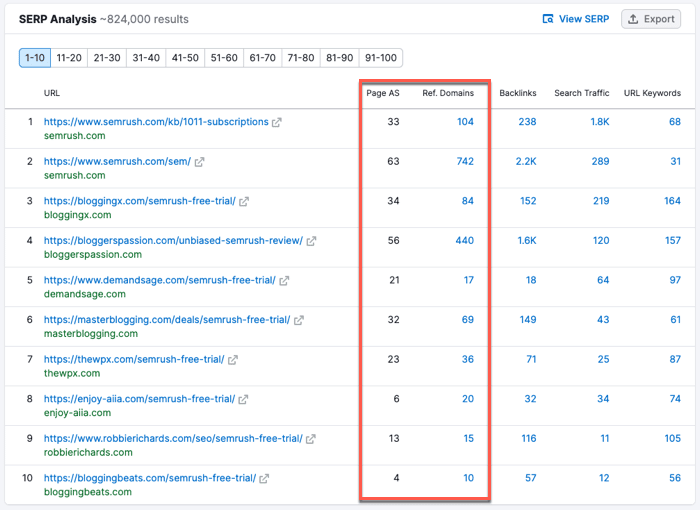Click the Page AS column header
The image size is (700, 510).
(383, 93)
